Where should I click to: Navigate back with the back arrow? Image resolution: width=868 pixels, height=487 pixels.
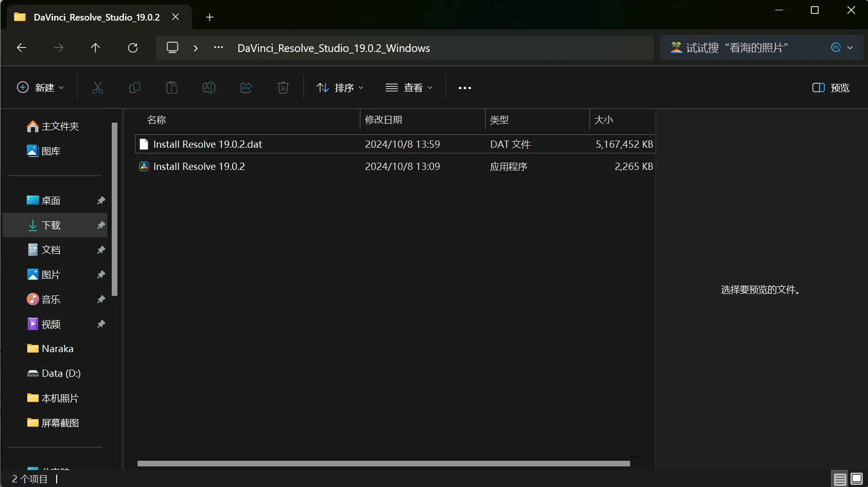point(21,47)
